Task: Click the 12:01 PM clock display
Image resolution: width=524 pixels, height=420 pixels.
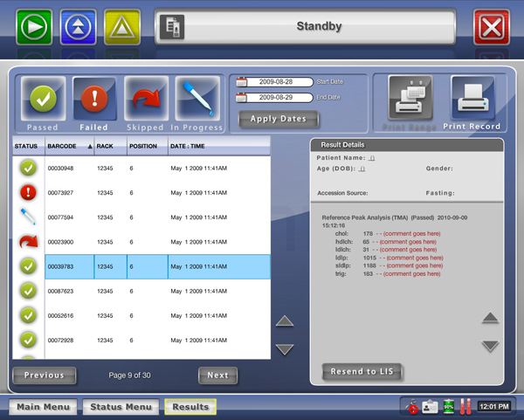Action: coord(494,407)
